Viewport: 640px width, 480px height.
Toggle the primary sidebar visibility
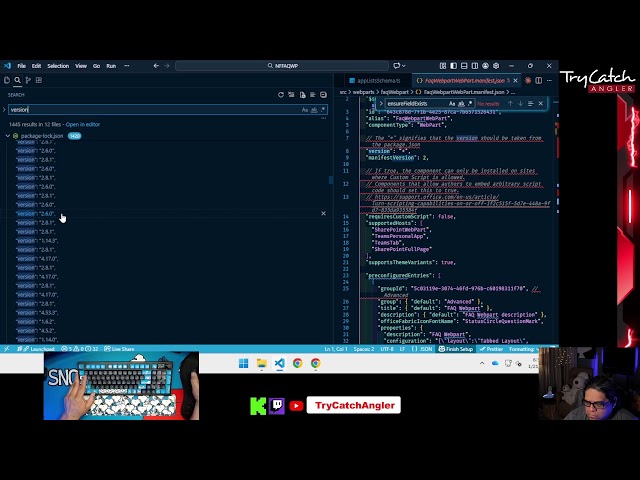[453, 66]
